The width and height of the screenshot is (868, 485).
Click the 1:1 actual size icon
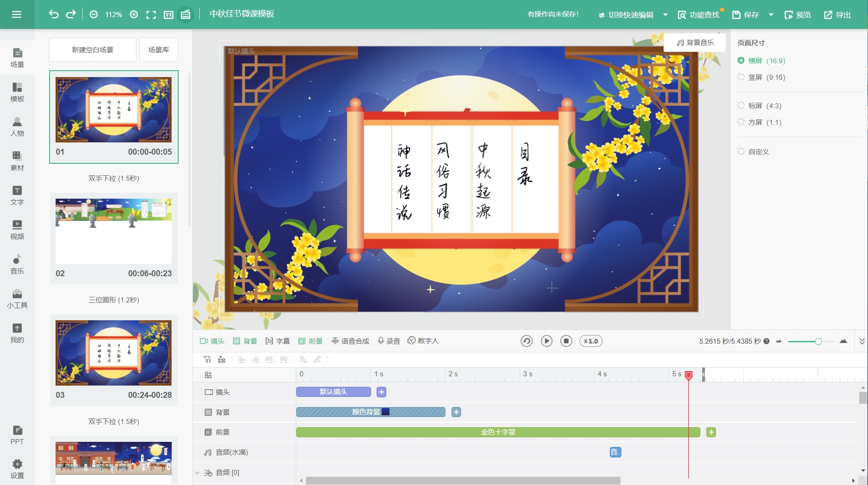click(x=169, y=15)
